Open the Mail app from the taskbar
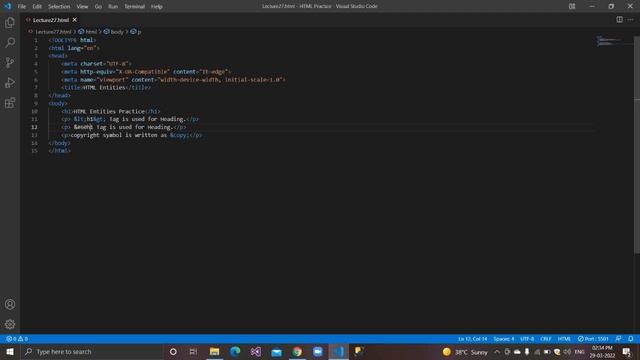The height and width of the screenshot is (360, 640). click(276, 351)
